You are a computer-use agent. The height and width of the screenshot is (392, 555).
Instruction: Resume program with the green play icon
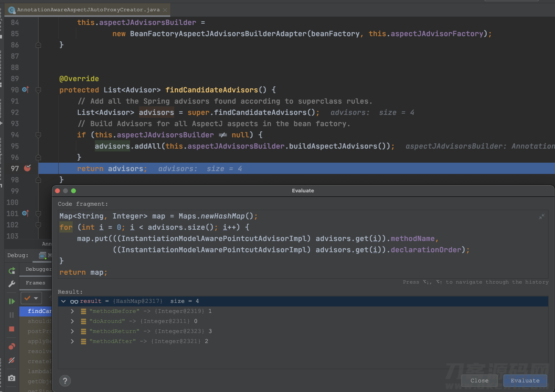point(12,301)
